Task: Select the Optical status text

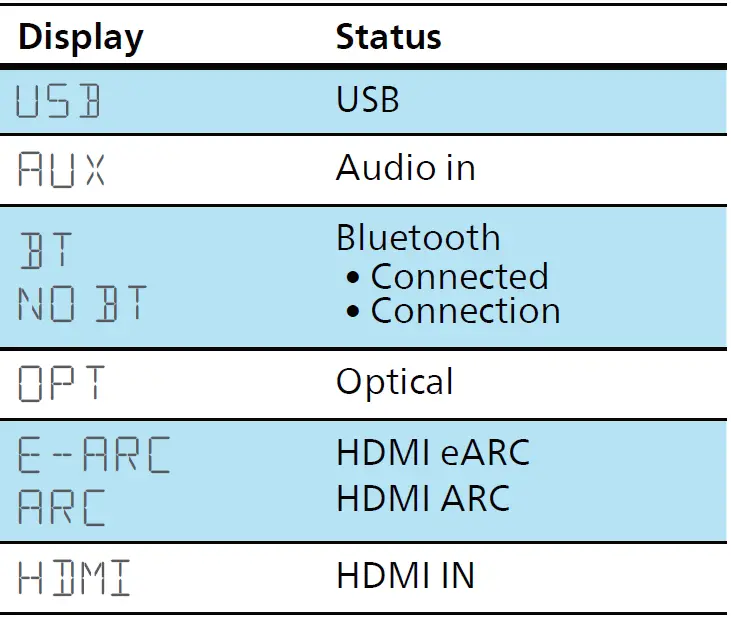Action: pos(394,382)
